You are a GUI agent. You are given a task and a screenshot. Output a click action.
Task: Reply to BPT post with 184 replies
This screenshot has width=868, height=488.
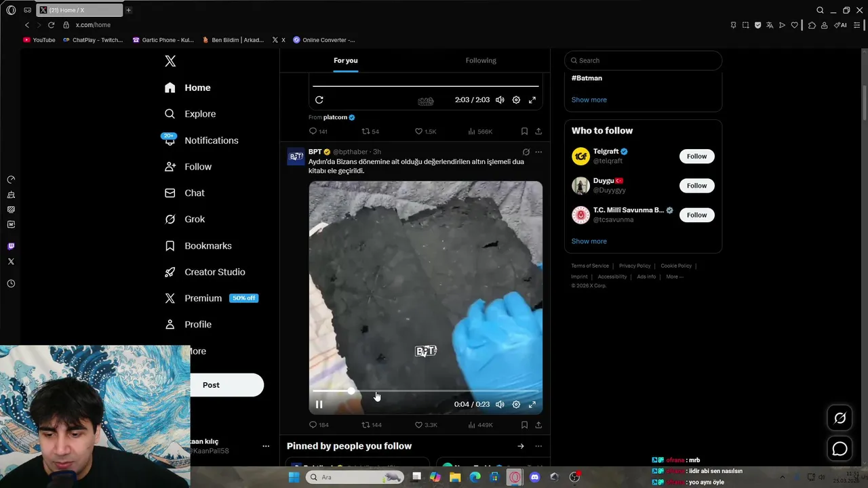click(x=319, y=425)
